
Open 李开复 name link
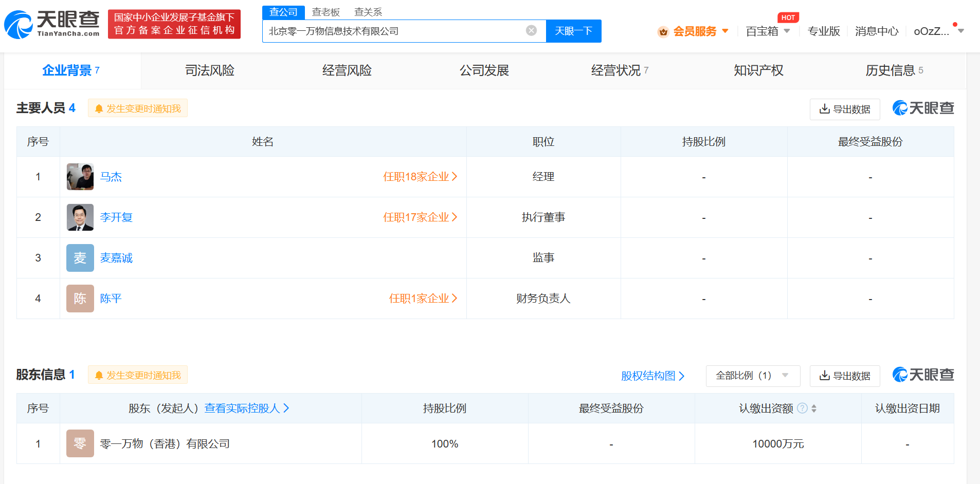pyautogui.click(x=116, y=217)
